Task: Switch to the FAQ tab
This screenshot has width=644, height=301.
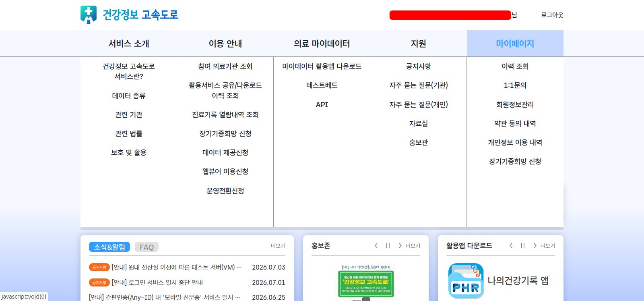Action: (x=147, y=247)
